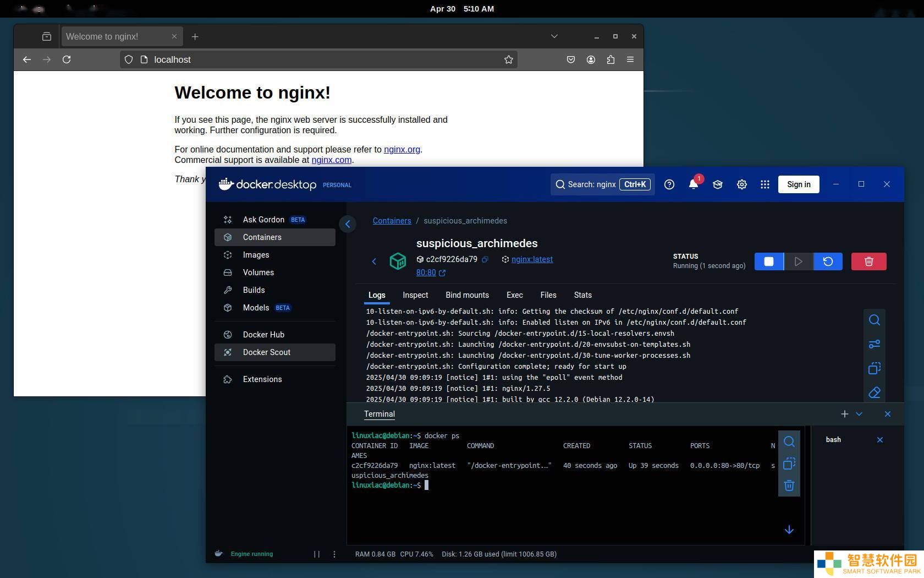Open the nginx:latest image link

pyautogui.click(x=532, y=259)
